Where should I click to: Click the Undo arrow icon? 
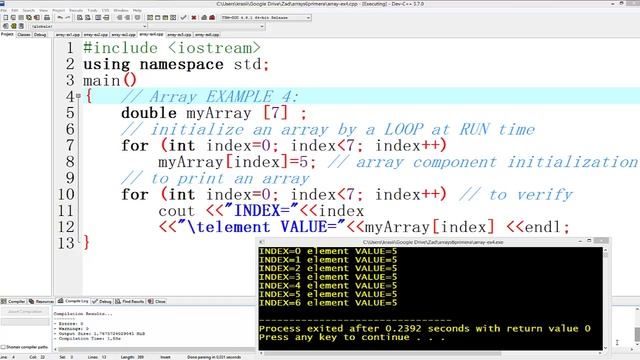pyautogui.click(x=60, y=18)
